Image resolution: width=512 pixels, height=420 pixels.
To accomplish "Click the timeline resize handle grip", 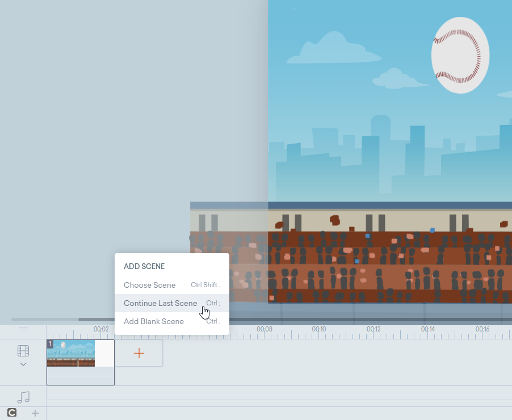I will point(23,329).
